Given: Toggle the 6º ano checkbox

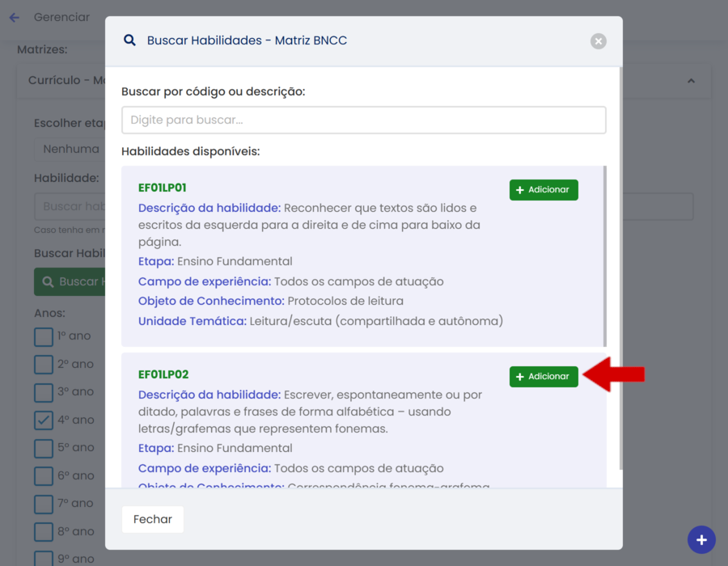Looking at the screenshot, I should [44, 476].
